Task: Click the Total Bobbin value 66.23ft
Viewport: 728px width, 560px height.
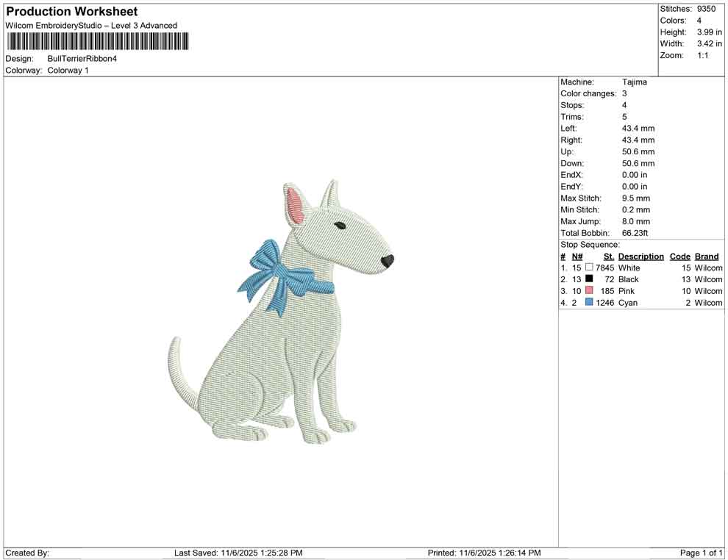Action: coord(636,233)
